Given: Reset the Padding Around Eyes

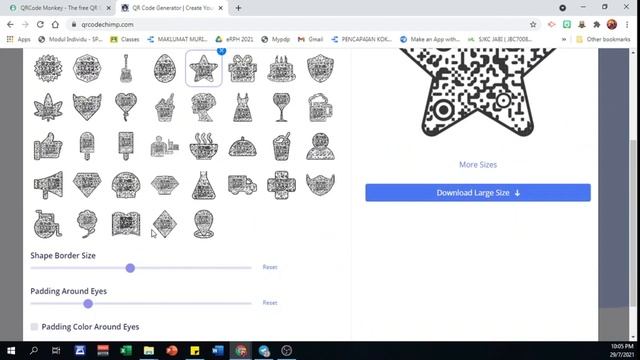Looking at the screenshot, I should coord(270,303).
